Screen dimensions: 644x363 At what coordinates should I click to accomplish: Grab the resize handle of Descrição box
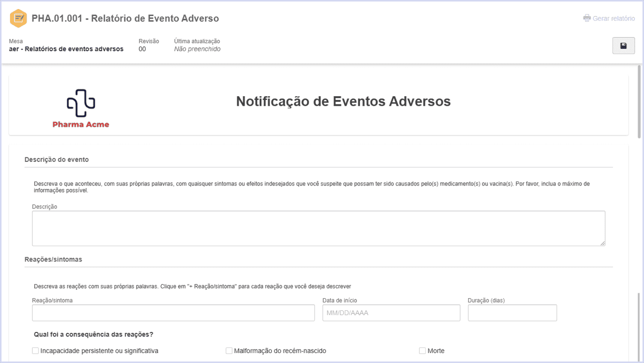point(602,243)
